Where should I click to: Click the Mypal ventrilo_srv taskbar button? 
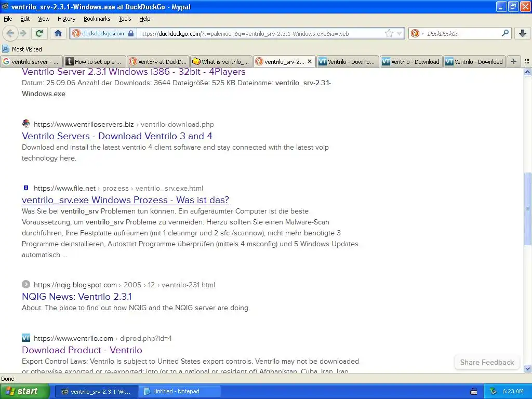coord(96,391)
